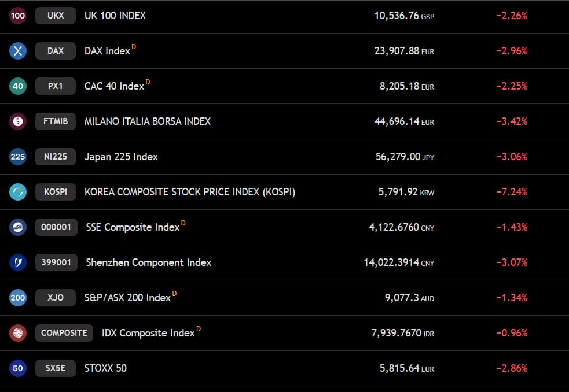The image size is (569, 392).
Task: Open the DAX Index name link
Action: [x=107, y=51]
